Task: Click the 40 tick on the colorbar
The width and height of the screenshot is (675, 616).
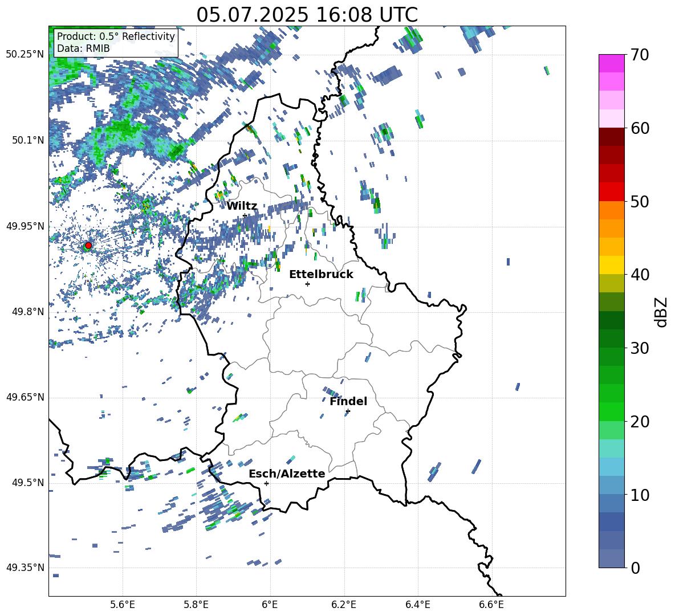Action: [639, 275]
